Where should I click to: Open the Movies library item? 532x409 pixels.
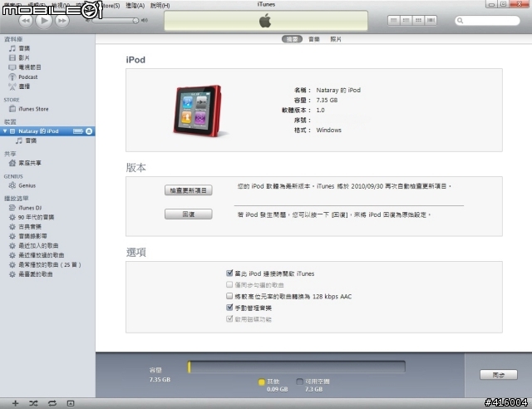(x=24, y=57)
